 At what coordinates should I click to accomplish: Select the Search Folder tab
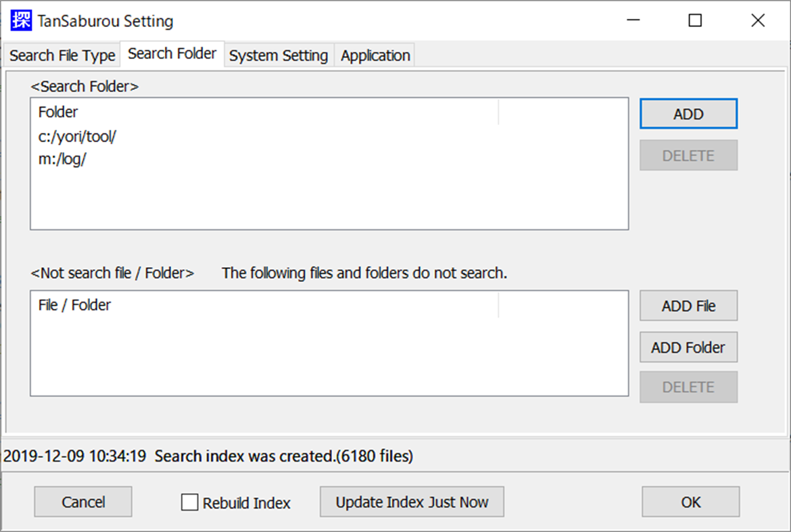point(172,53)
